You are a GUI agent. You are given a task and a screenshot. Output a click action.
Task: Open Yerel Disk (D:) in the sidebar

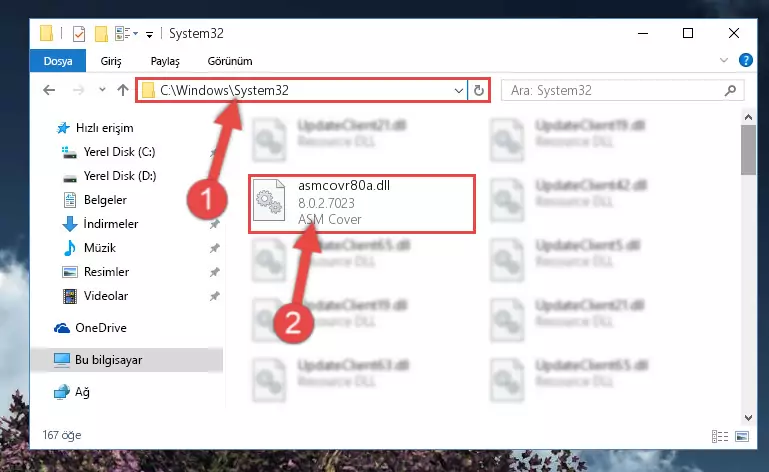(120, 176)
